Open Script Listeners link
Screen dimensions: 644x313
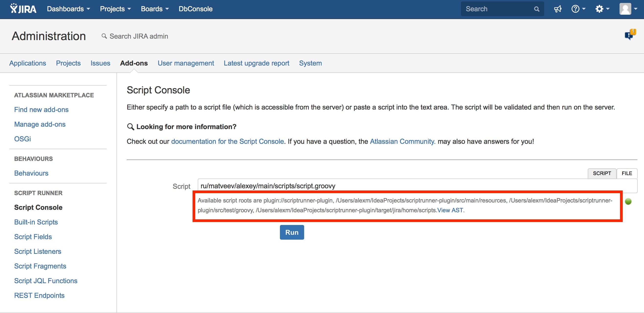[x=38, y=252]
